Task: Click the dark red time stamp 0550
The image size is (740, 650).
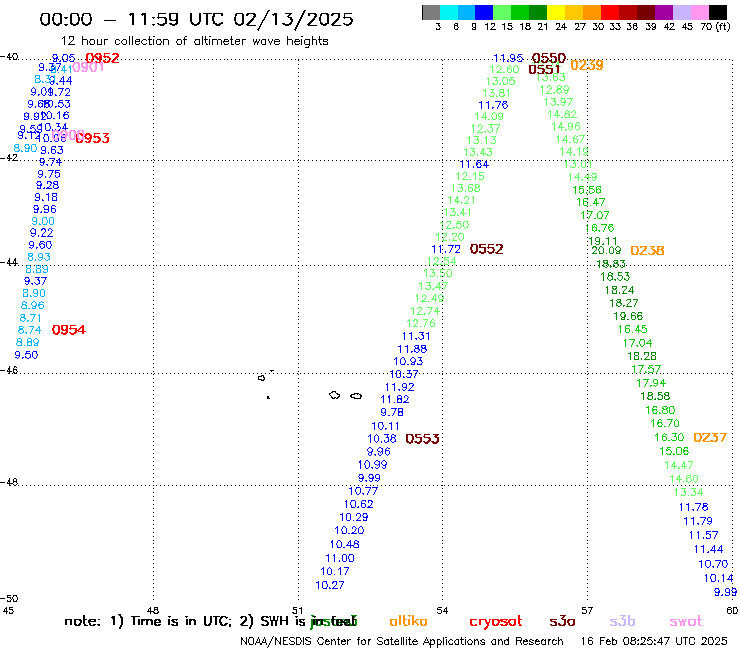Action: point(548,58)
